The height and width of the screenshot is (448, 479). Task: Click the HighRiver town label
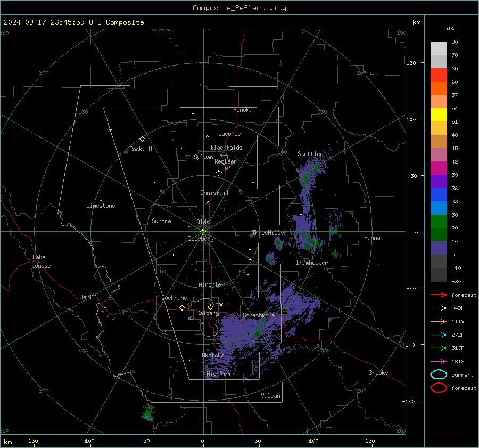click(x=221, y=374)
